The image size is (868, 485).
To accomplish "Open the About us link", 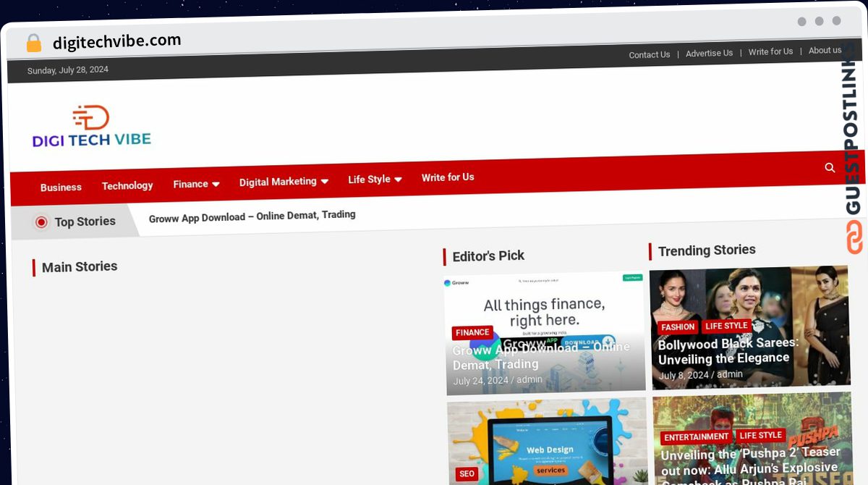I will [x=825, y=50].
